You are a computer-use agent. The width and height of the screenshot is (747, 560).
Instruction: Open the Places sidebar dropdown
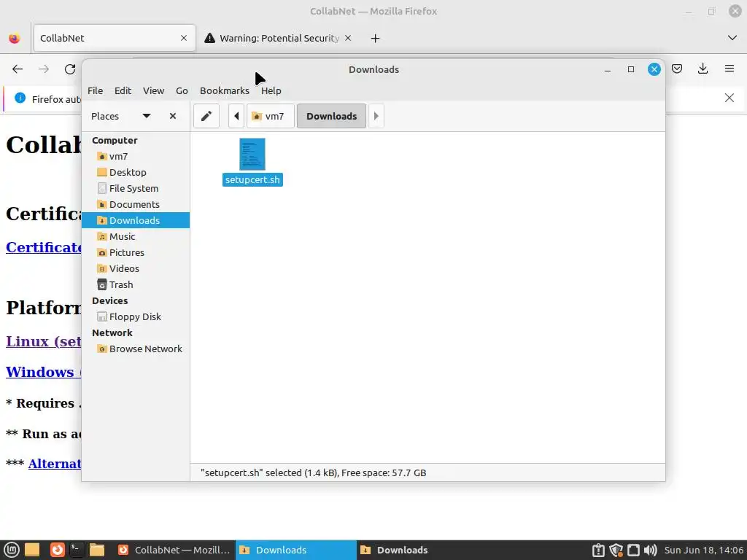(x=146, y=116)
